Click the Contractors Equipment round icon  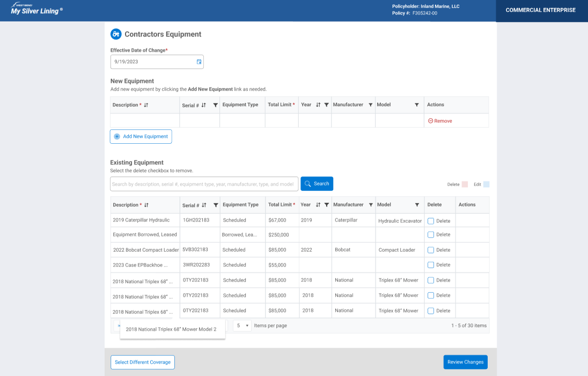point(116,34)
